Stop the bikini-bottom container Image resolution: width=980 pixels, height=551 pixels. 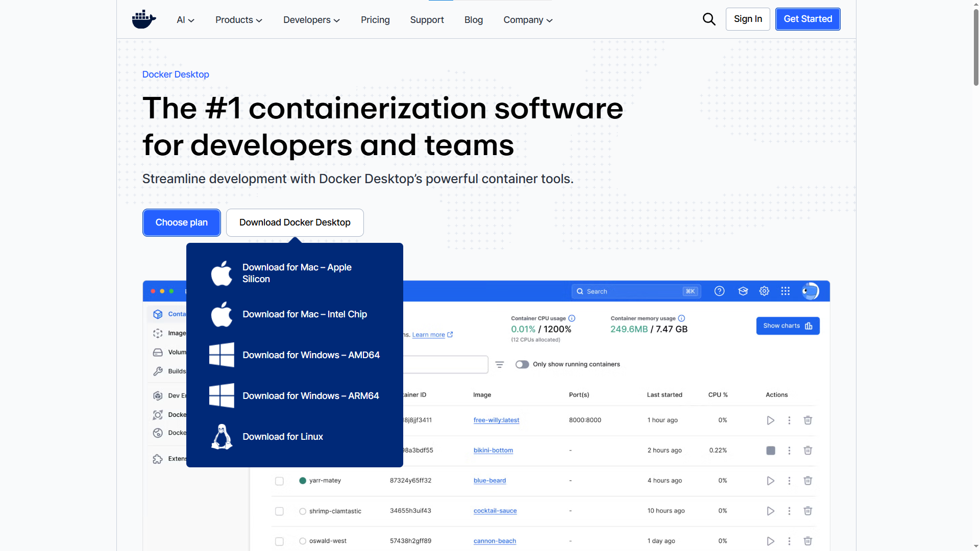tap(771, 450)
